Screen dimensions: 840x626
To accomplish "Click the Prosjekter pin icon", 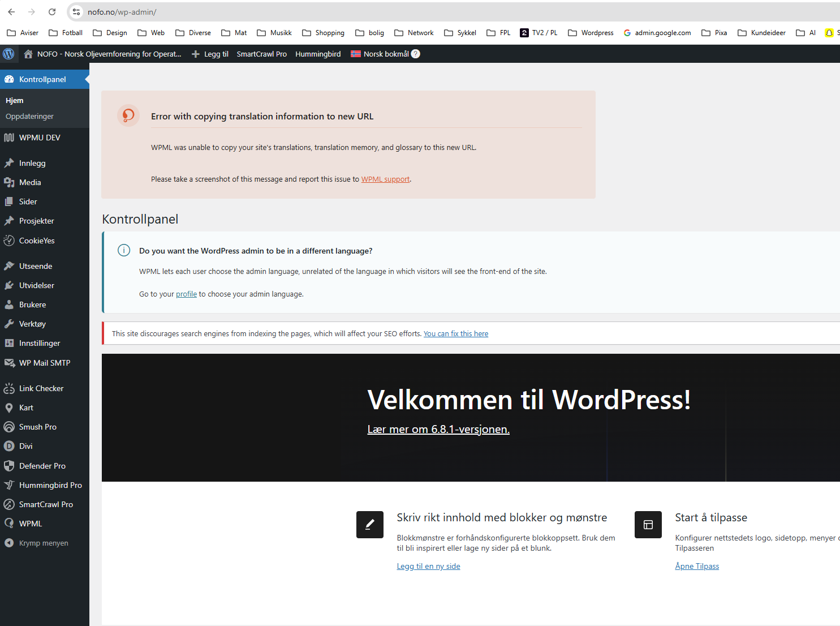I will [x=9, y=221].
